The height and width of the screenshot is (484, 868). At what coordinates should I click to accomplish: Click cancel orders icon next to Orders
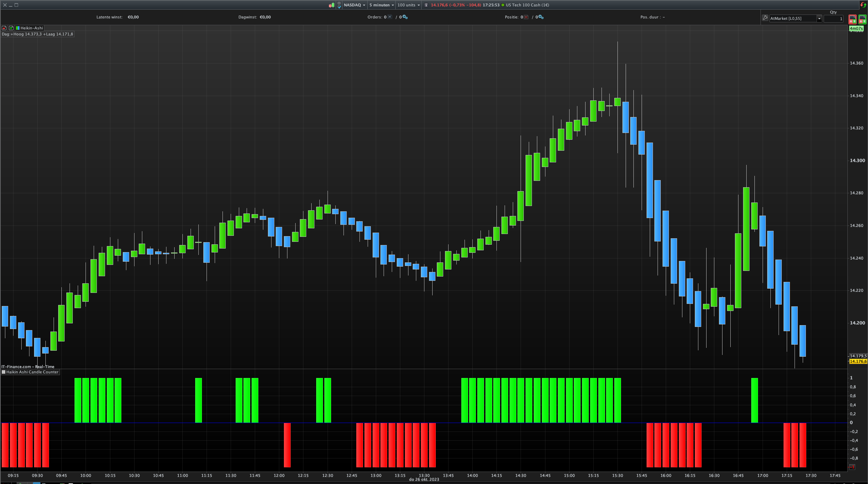coord(390,17)
